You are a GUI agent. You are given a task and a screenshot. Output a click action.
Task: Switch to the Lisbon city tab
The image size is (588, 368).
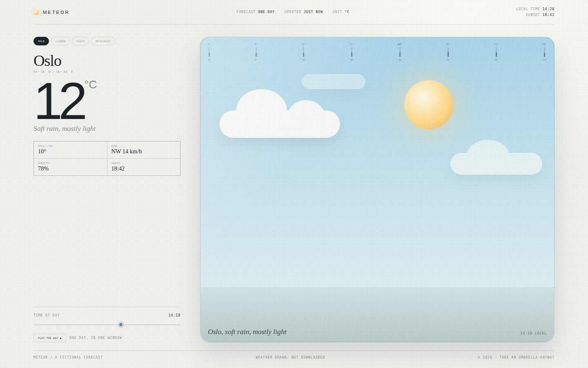click(x=60, y=41)
